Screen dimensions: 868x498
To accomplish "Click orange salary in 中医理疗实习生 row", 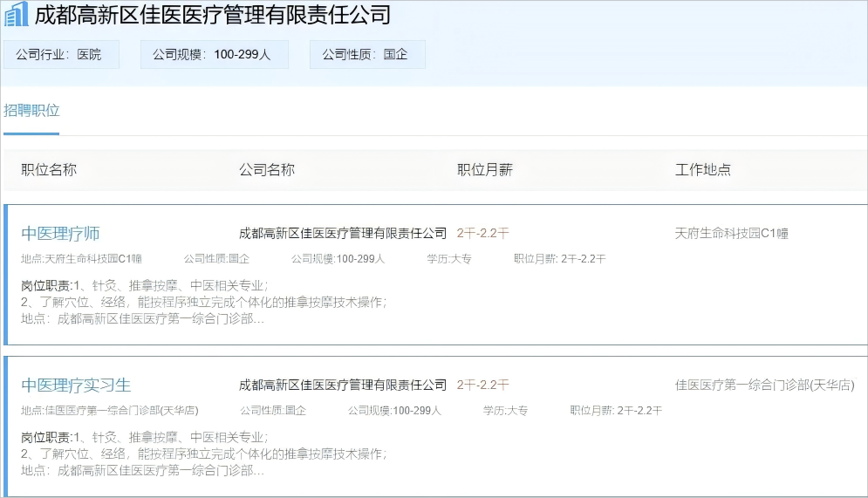I will pyautogui.click(x=482, y=385).
